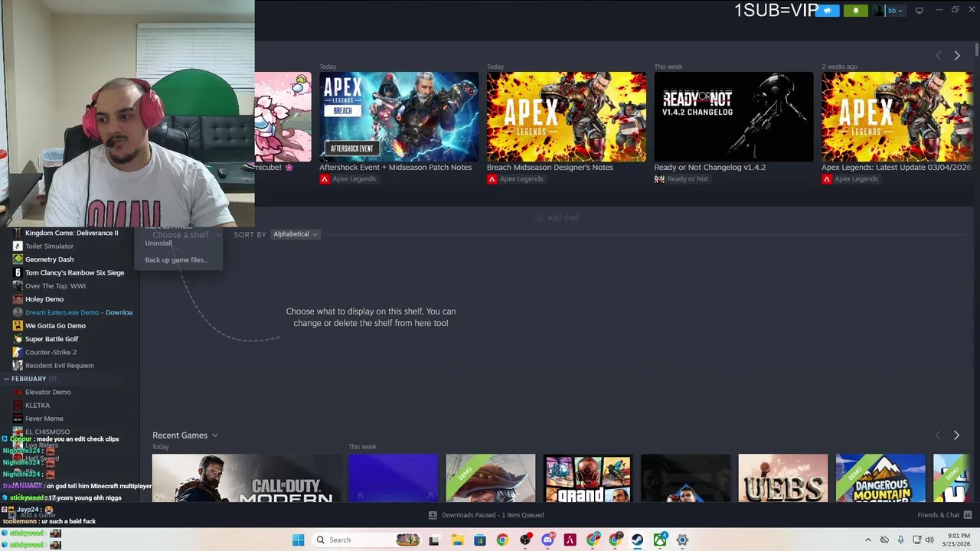The height and width of the screenshot is (551, 980).
Task: Select Geometry Dash in library list
Action: [x=49, y=259]
